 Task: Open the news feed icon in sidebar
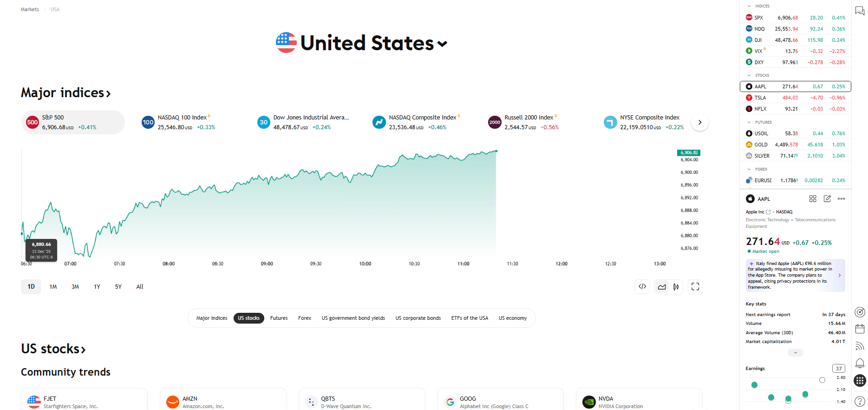[860, 346]
